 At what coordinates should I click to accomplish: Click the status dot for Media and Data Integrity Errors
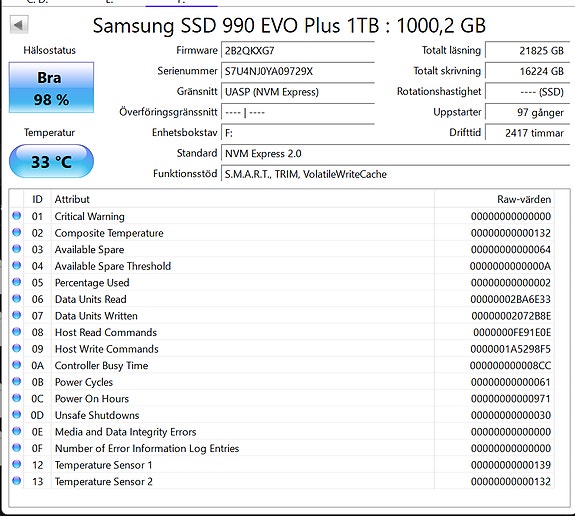[x=17, y=431]
